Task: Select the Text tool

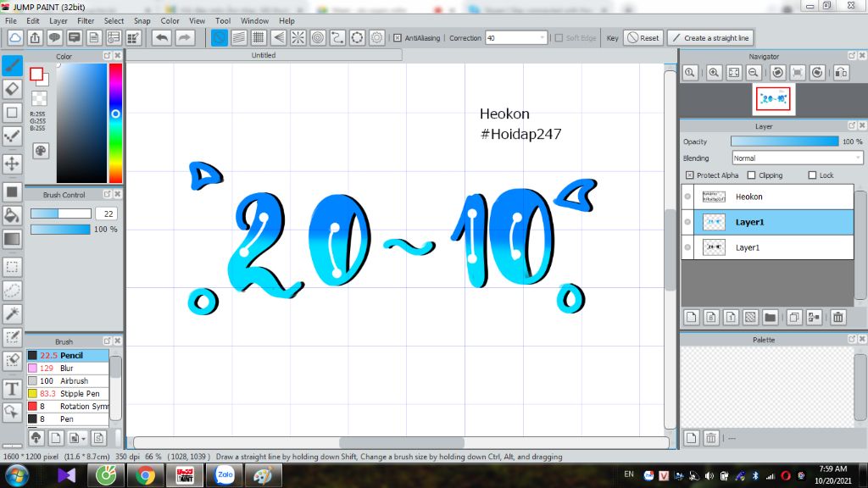Action: coord(12,389)
